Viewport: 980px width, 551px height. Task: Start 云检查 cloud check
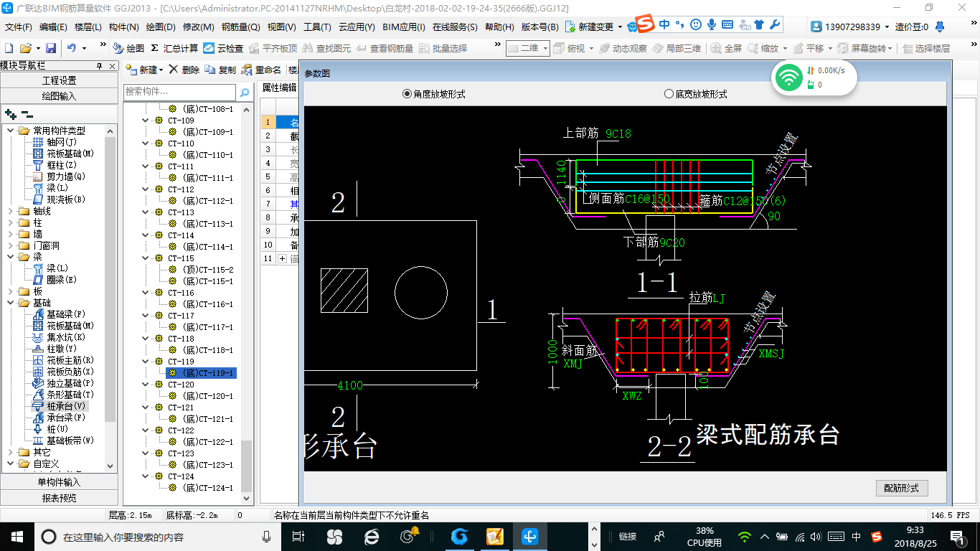pos(223,48)
